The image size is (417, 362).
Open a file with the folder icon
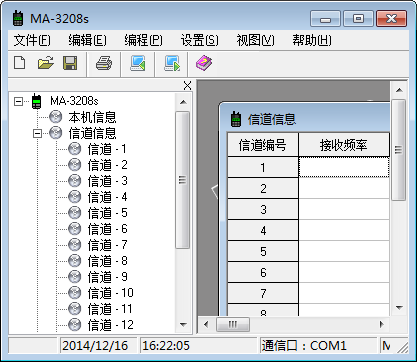46,63
